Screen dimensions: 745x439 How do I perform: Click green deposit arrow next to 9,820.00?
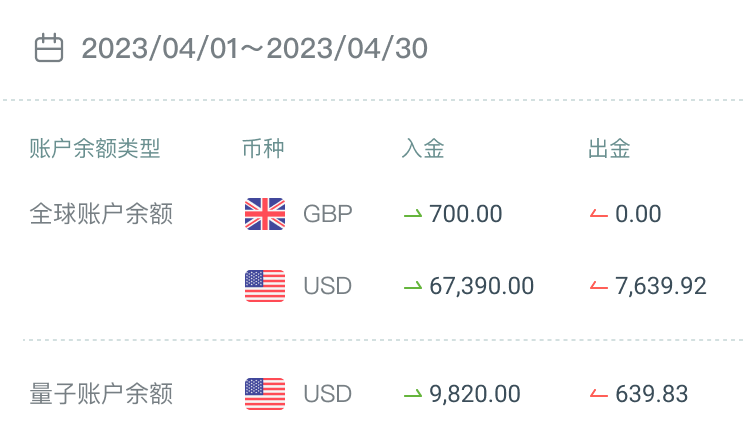[x=412, y=394]
